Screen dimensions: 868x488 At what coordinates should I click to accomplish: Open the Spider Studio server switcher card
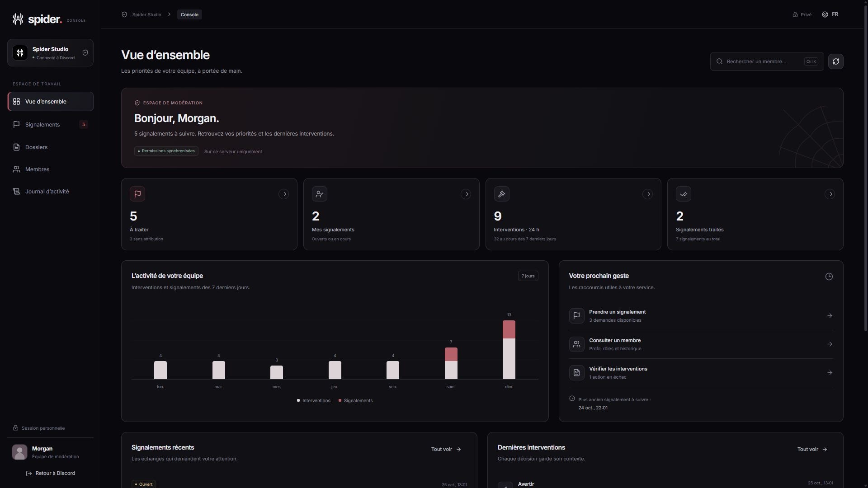tap(50, 53)
